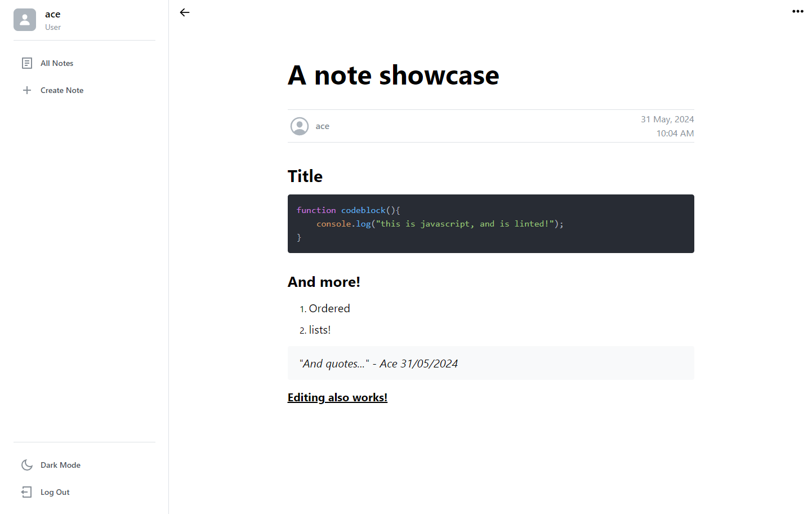Click the Log Out door icon
The height and width of the screenshot is (514, 812).
pyautogui.click(x=26, y=491)
